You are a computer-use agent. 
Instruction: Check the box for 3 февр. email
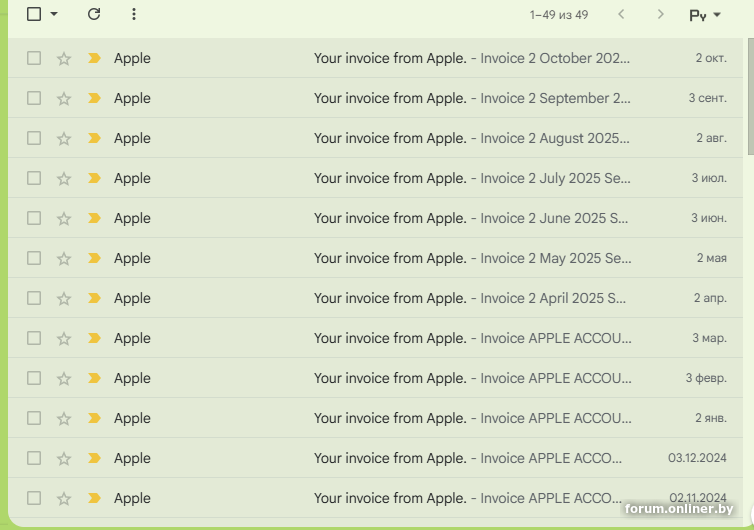coord(34,378)
